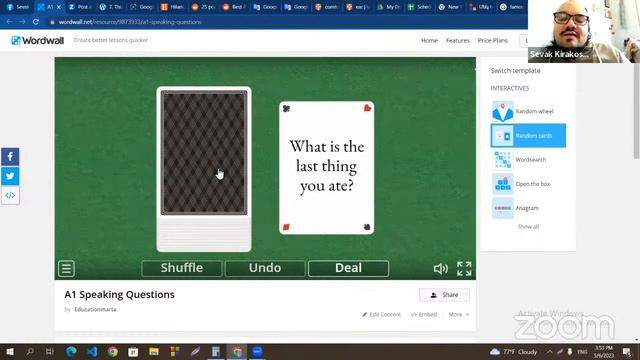Open Microsoft Edge from taskbar
This screenshot has height=360, width=640.
click(71, 351)
